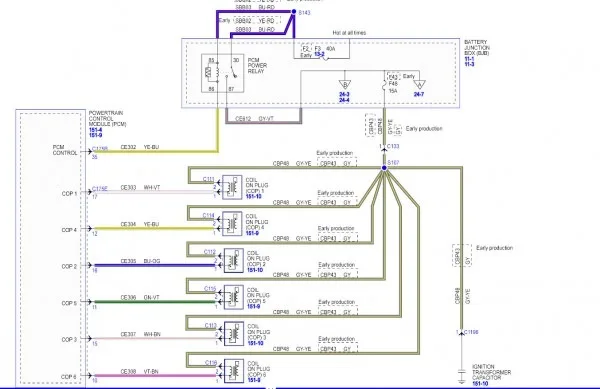Click connector label C175E

(100, 189)
